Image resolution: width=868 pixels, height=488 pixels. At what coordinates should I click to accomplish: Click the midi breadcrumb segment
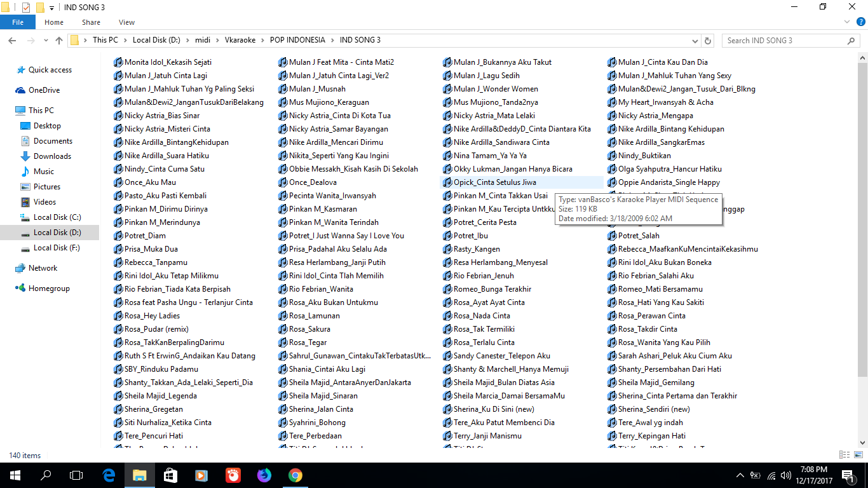(x=203, y=40)
